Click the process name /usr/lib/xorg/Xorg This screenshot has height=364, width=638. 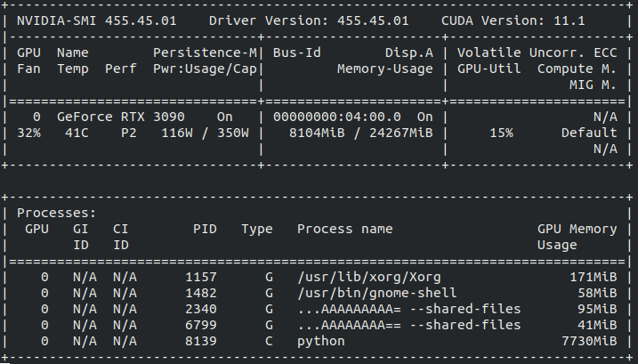[369, 278]
